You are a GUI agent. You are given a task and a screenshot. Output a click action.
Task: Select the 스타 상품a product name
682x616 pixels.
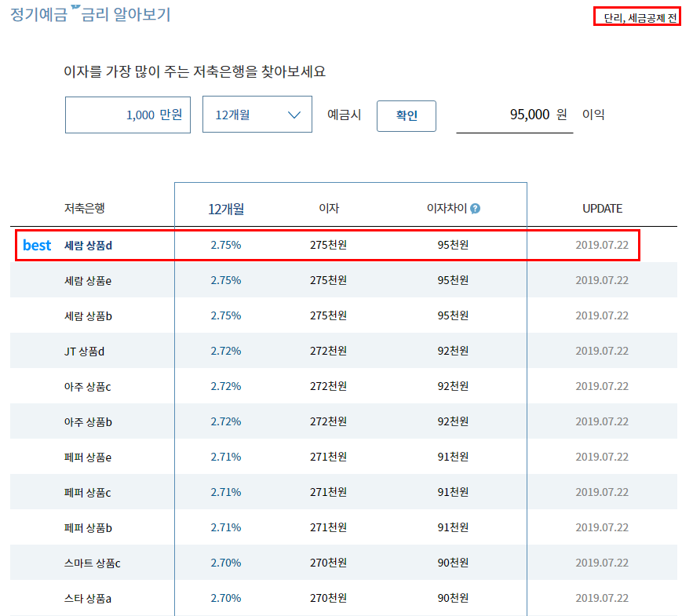(88, 598)
